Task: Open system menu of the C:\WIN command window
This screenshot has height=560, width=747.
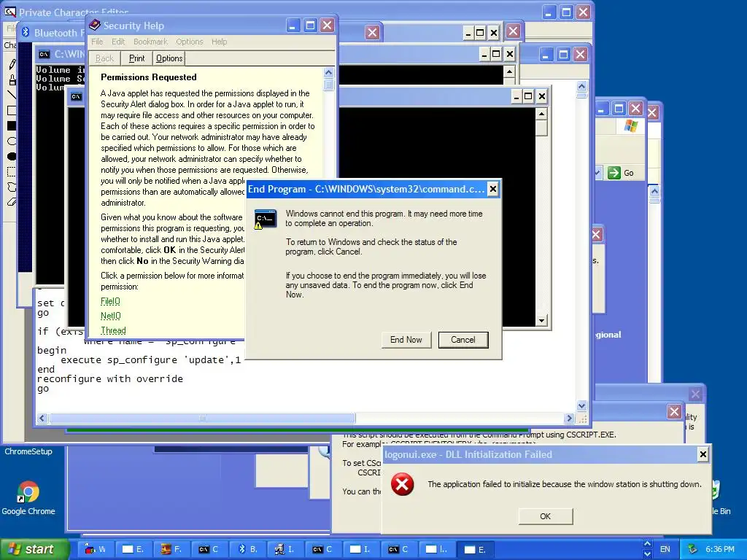Action: pos(44,54)
